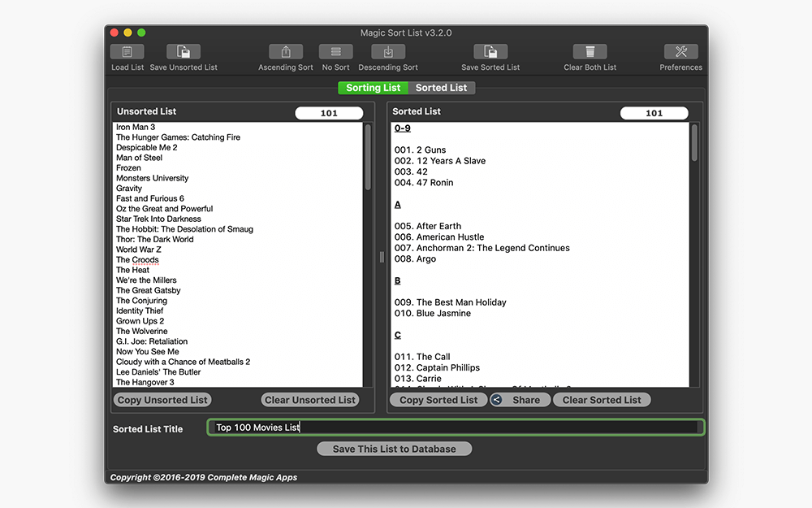812x508 pixels.
Task: Click '007. Anchorman 2: The Legend Continues'
Action: tap(482, 248)
